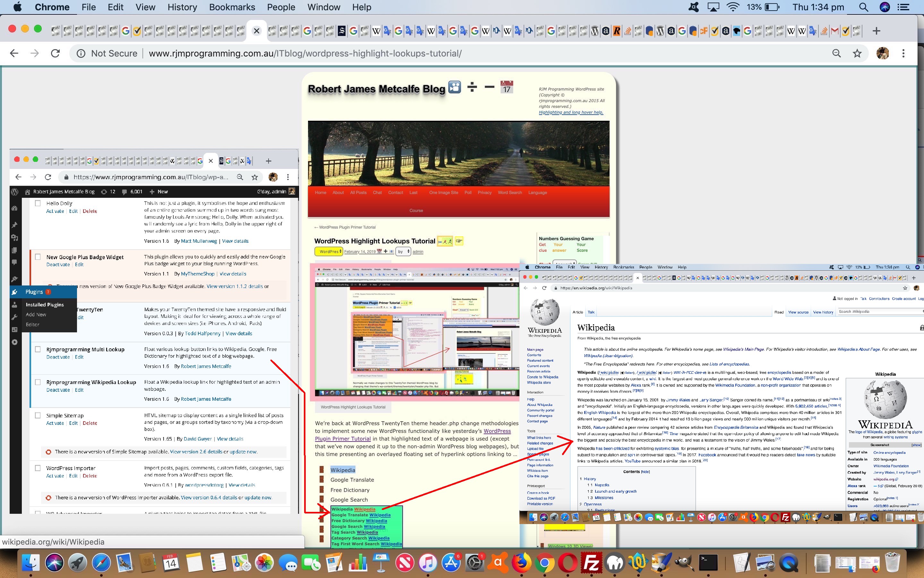This screenshot has width=924, height=578.
Task: Click 'Free Dictionary Wikipedia' in green overlay
Action: pos(359,521)
